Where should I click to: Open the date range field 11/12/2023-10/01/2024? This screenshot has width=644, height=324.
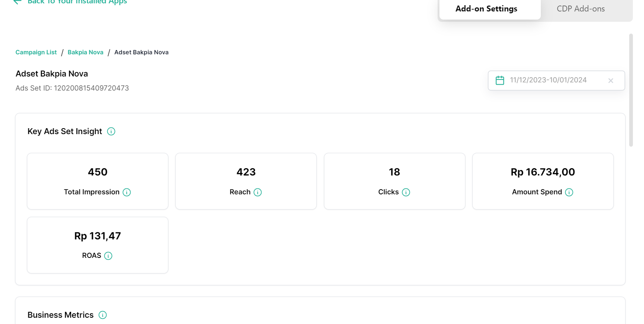[556, 81]
